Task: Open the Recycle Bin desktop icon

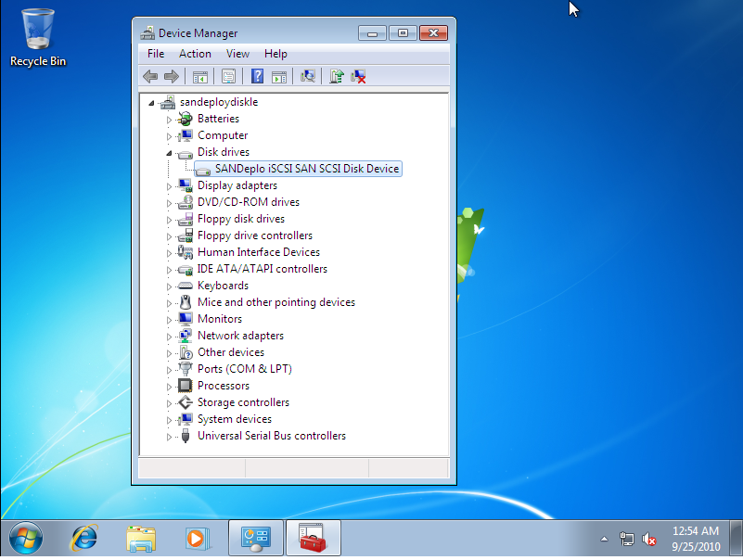Action: [38, 38]
